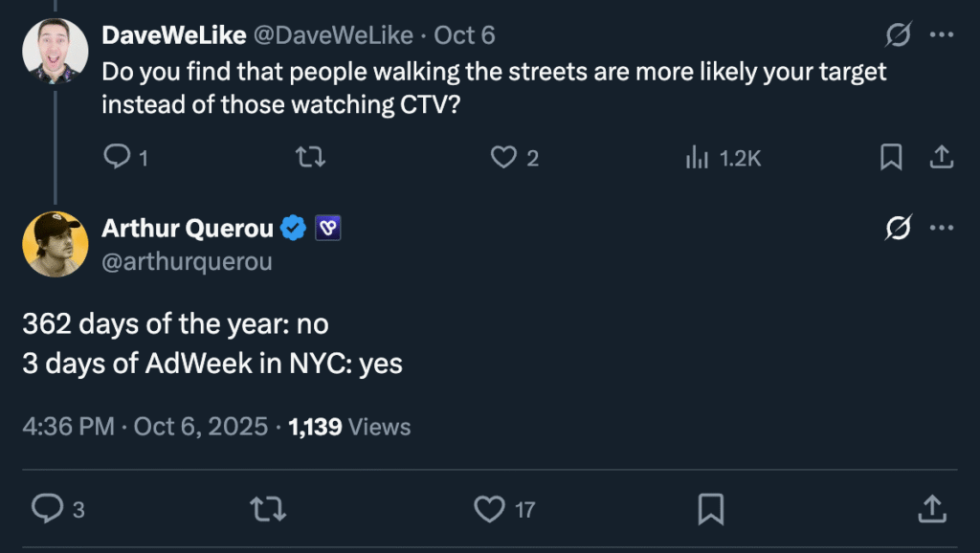Open more options for DaveWeLike's tweet

tap(943, 35)
